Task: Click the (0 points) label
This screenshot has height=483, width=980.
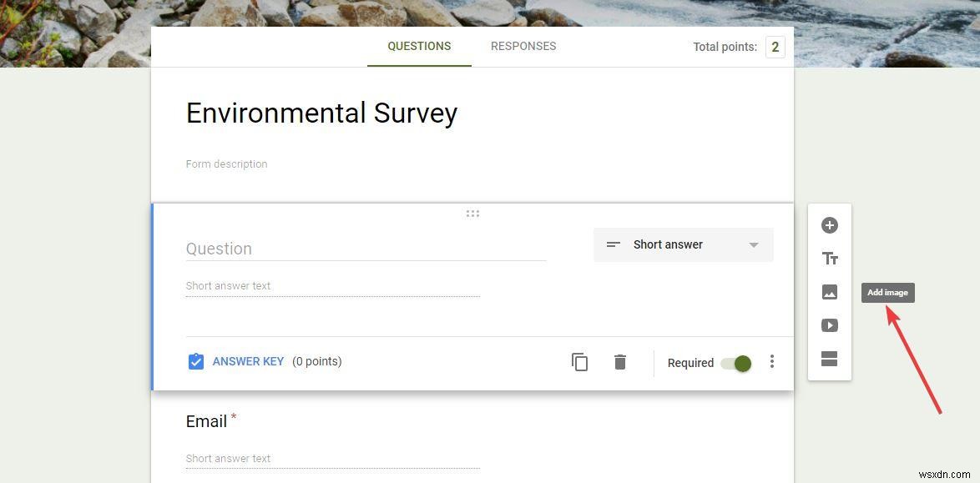Action: [317, 362]
